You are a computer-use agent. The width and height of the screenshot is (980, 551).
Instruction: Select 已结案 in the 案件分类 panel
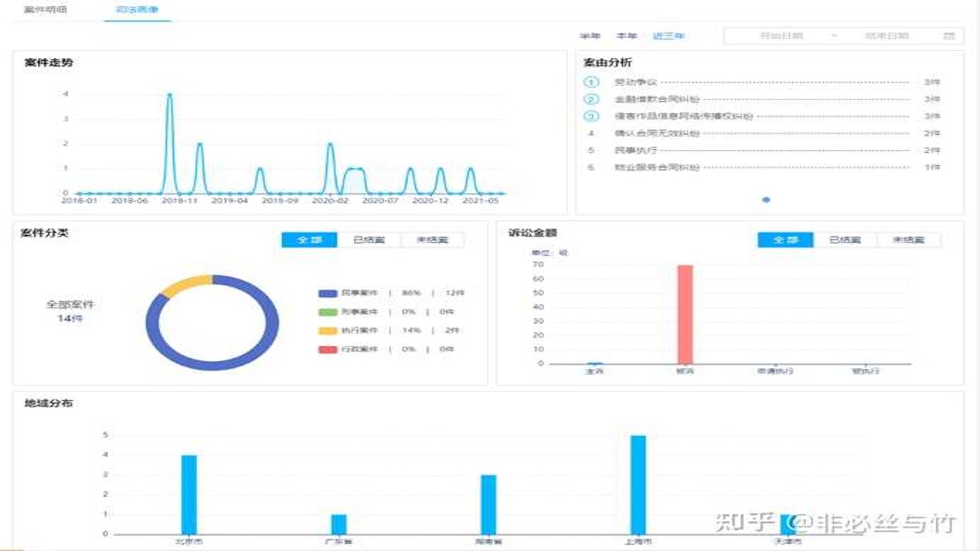pyautogui.click(x=369, y=240)
